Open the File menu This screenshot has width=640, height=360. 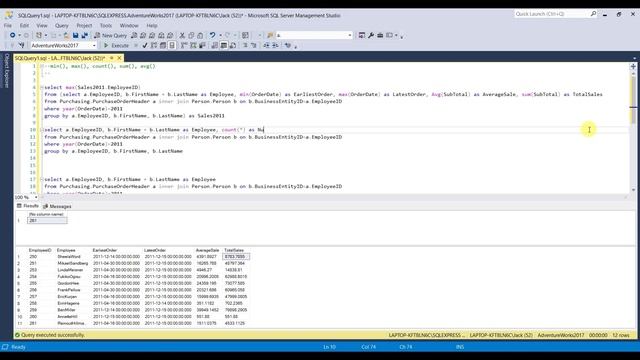tap(8, 25)
